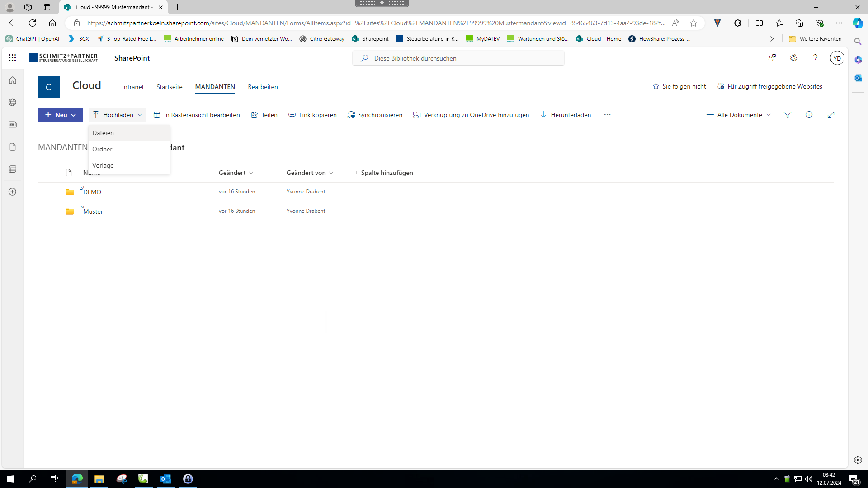Open the SharePoint settings gear icon

pyautogui.click(x=793, y=58)
